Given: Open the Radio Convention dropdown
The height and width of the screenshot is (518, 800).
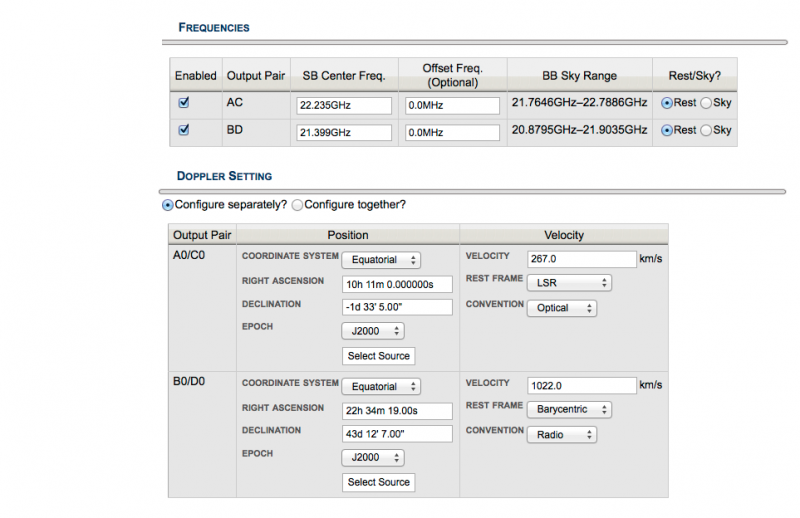Looking at the screenshot, I should pos(562,435).
